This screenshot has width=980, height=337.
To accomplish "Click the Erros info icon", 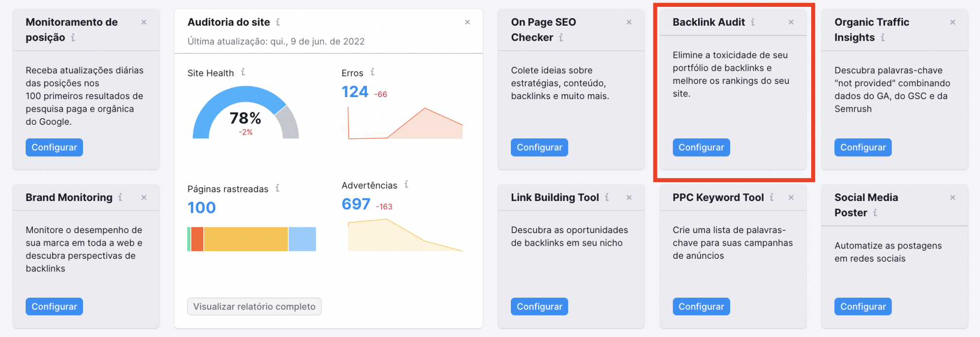I will pyautogui.click(x=372, y=72).
